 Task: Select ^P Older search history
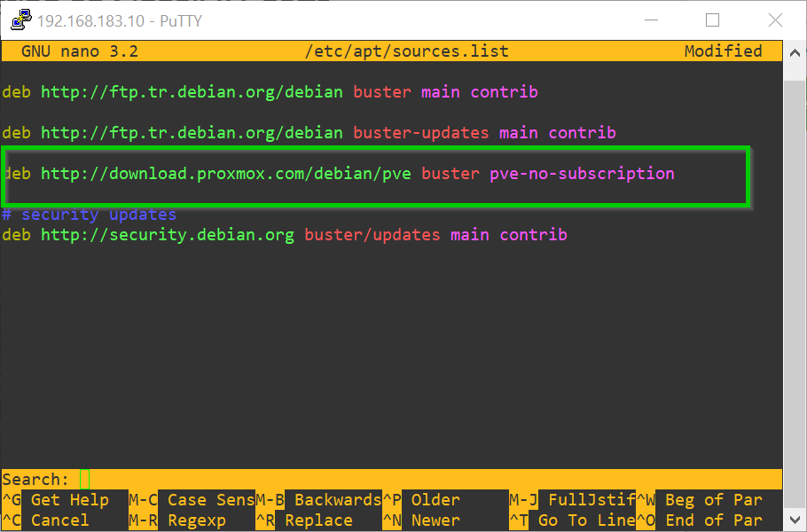click(421, 499)
